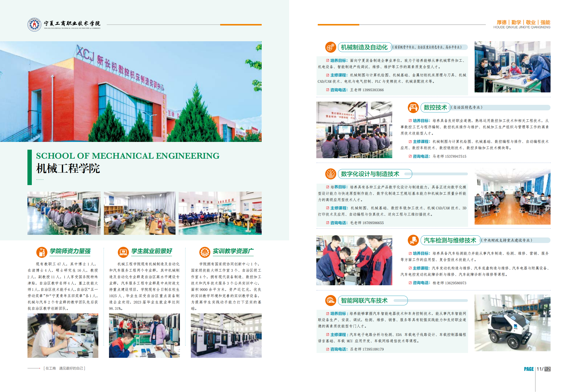
Task: Click the checkmark before 咨询电话 杨老师
Action: coord(410,283)
